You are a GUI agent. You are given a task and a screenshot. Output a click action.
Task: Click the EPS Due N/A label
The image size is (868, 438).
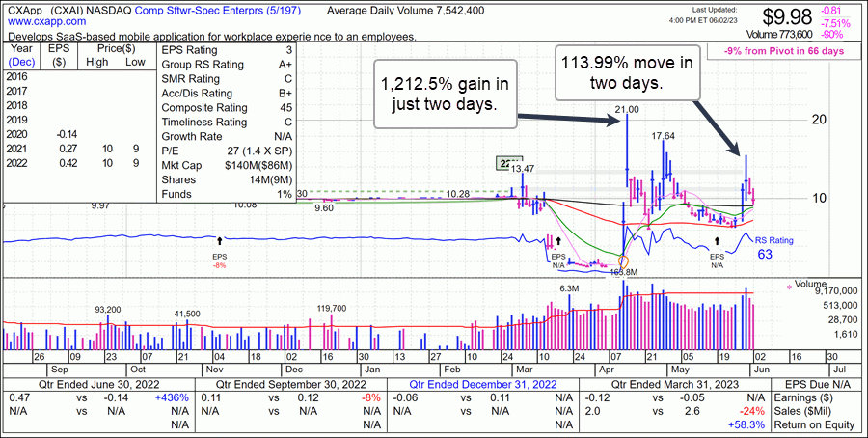[817, 384]
